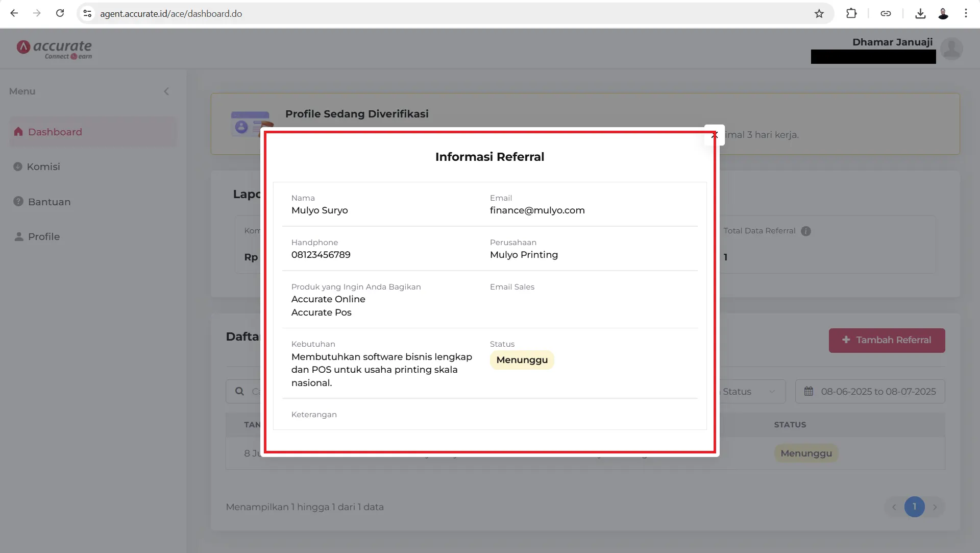Click the search magnifier icon in the referral list

[239, 391]
